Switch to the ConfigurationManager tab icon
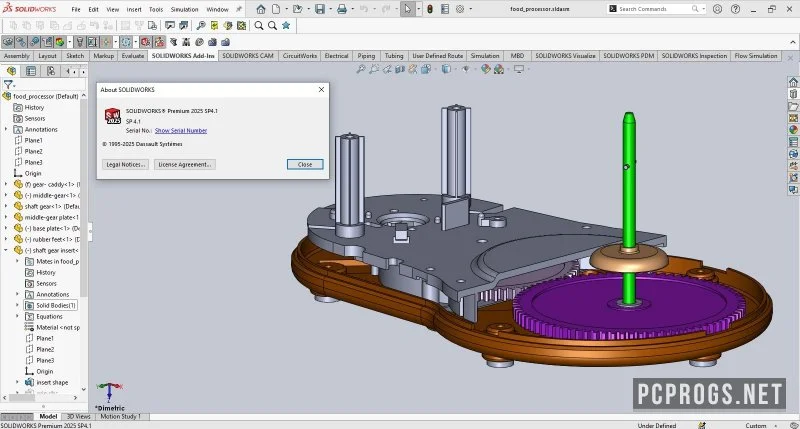800x429 pixels. pos(51,71)
